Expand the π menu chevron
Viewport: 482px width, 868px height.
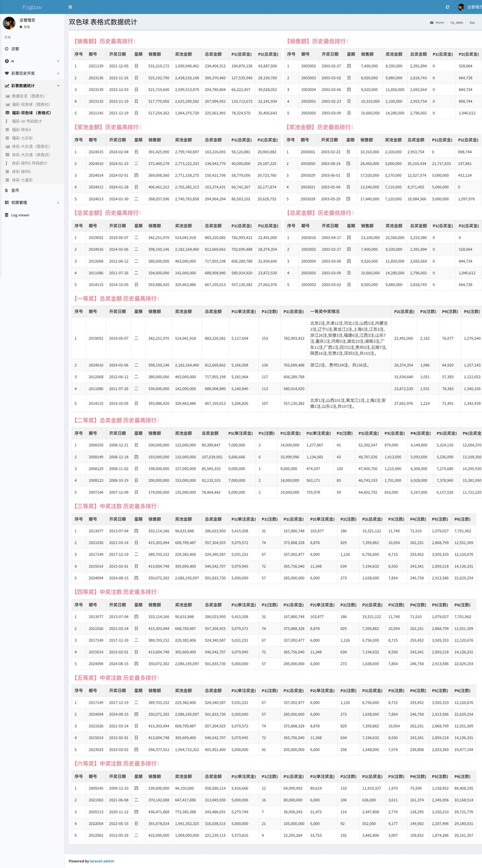pyautogui.click(x=58, y=61)
